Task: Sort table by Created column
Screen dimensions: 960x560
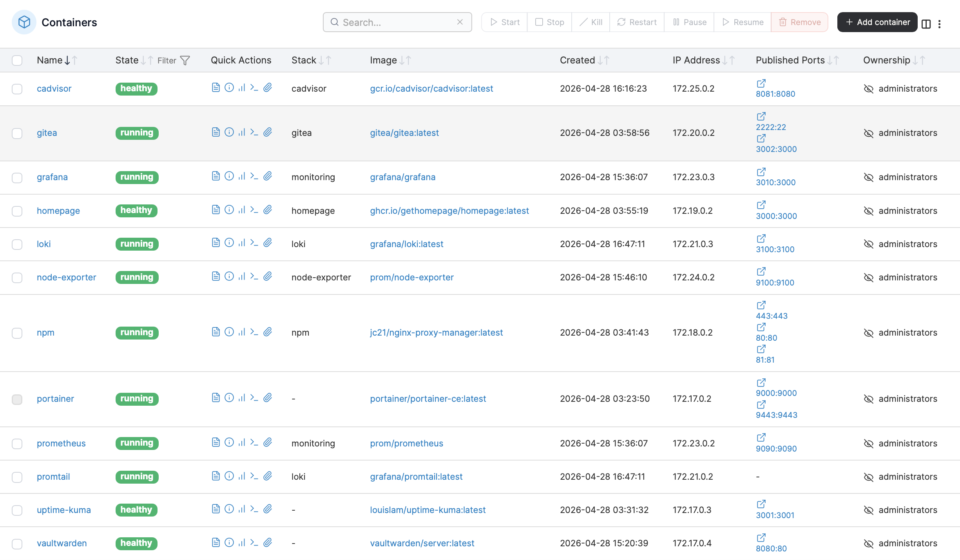Action: tap(584, 60)
